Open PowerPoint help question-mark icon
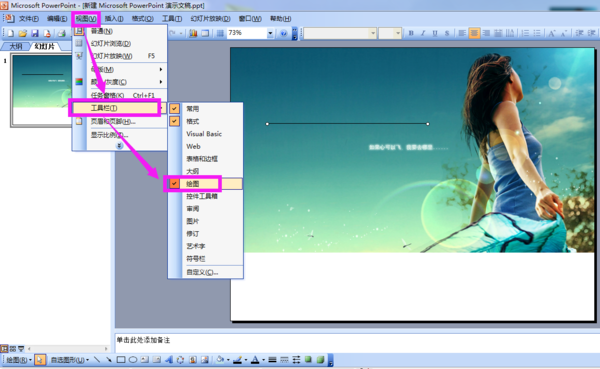600x369 pixels. pyautogui.click(x=284, y=33)
